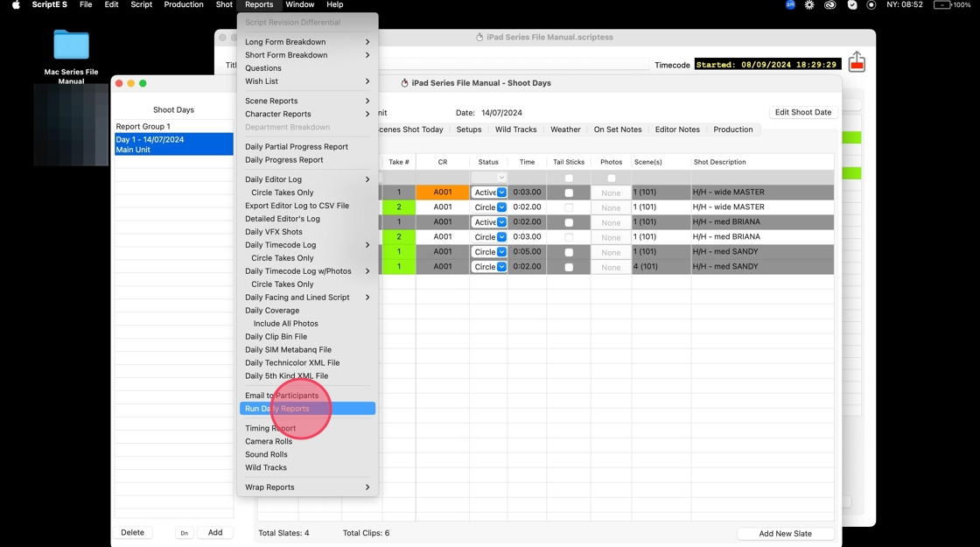The width and height of the screenshot is (980, 547).
Task: Open the Production tab in Shoot Days
Action: tap(732, 130)
